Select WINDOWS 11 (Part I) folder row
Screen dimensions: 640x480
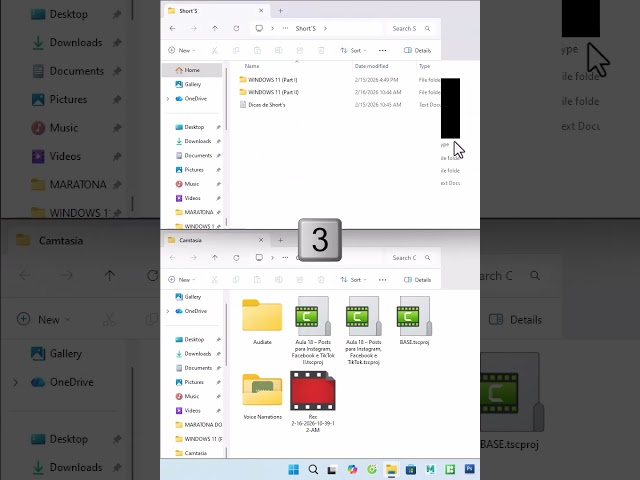point(340,80)
